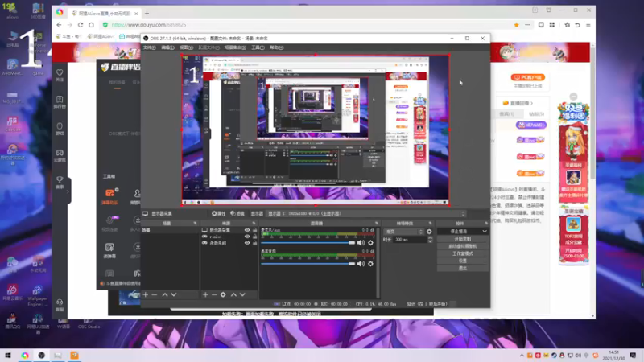Click the 滤镜 filters button in the source toolbar
This screenshot has height=362, width=644.
tap(237, 213)
